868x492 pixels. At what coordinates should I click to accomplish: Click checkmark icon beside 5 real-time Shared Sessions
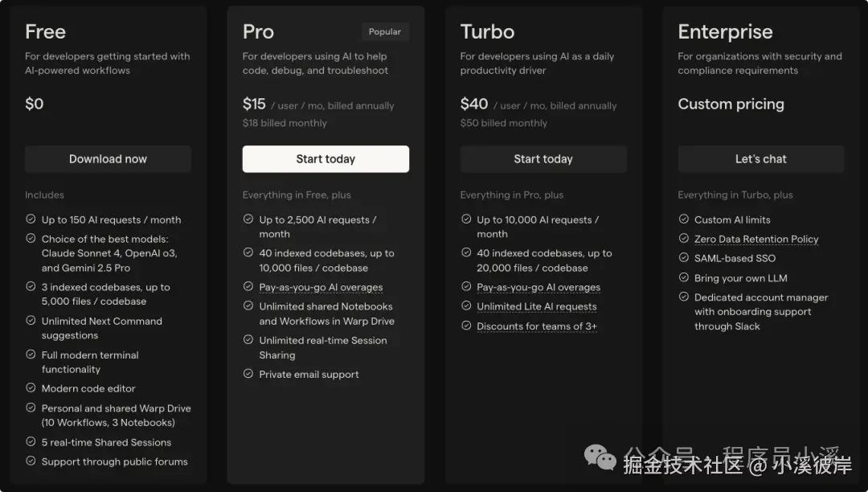pos(31,442)
